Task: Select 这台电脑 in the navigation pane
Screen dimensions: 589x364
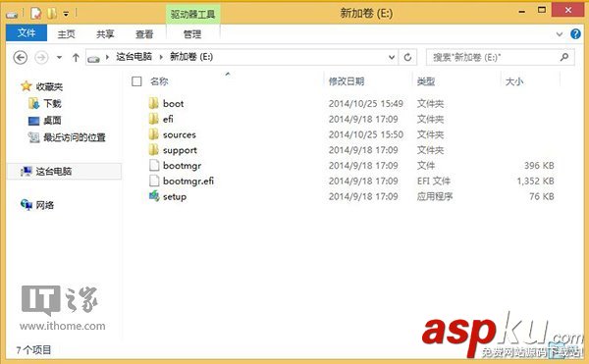Action: 54,172
